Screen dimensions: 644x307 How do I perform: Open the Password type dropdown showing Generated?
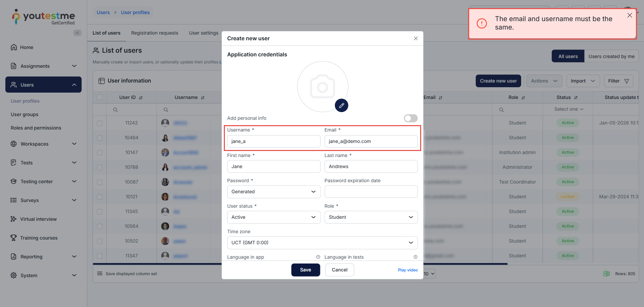[x=274, y=192]
